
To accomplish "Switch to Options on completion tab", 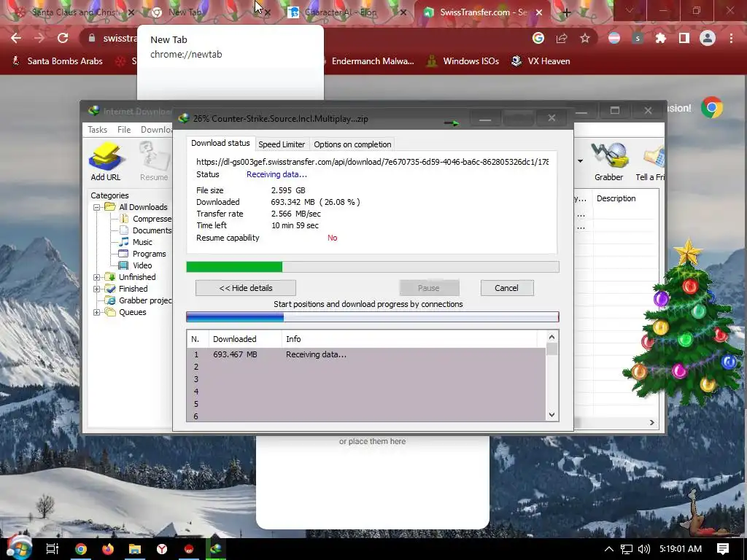I will (352, 144).
